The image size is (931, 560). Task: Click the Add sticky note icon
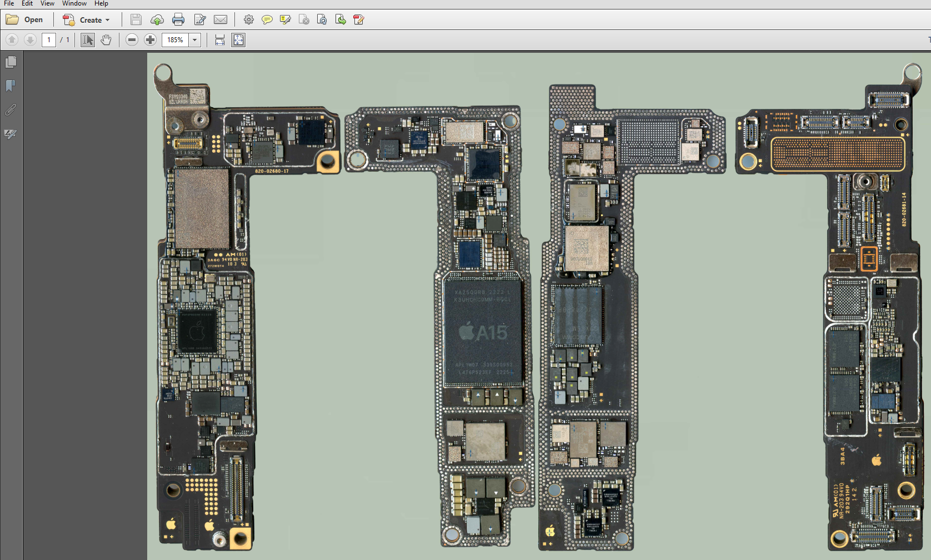pos(267,20)
